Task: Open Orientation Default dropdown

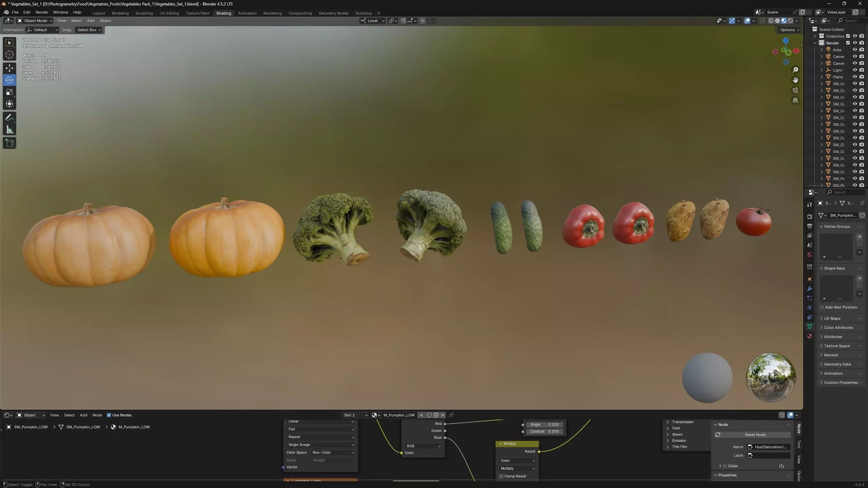Action: 42,30
